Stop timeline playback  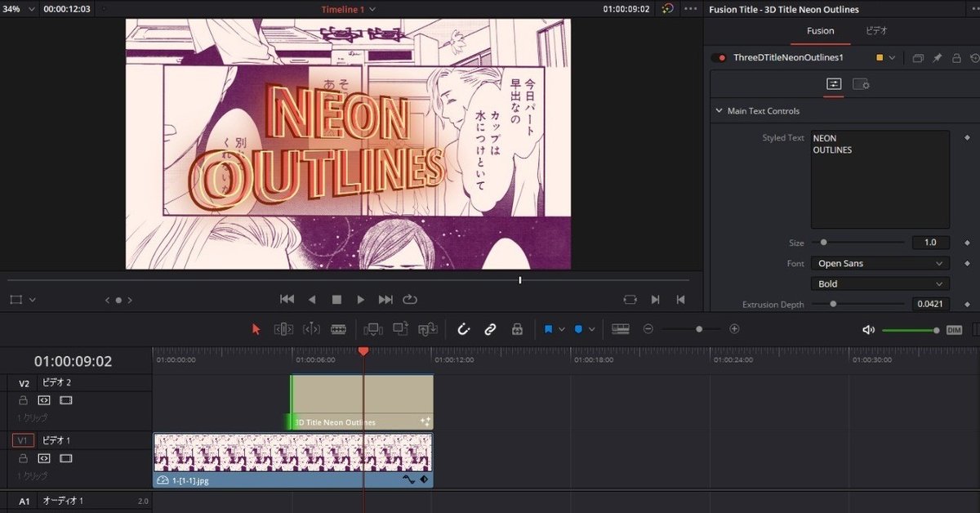click(336, 300)
